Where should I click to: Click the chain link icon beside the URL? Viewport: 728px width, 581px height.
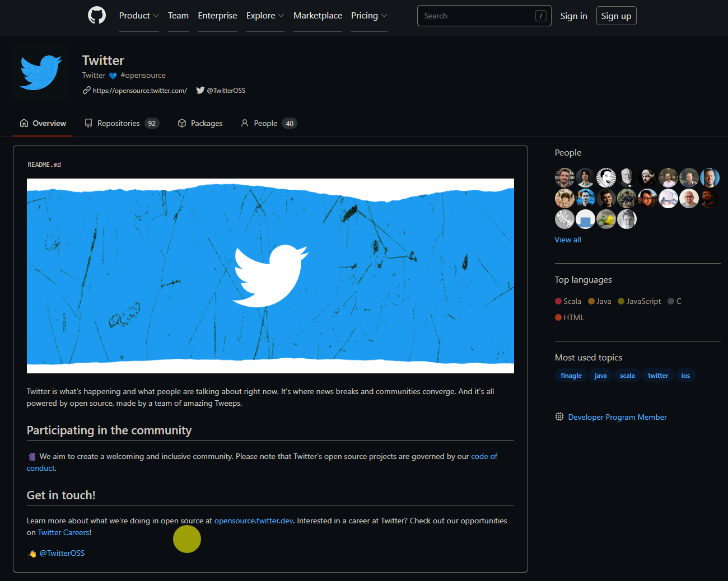[x=87, y=90]
